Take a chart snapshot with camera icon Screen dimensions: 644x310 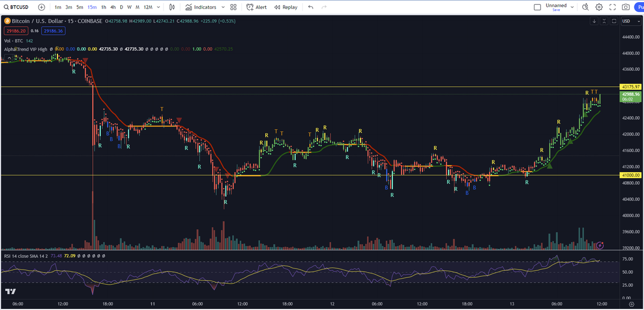626,7
